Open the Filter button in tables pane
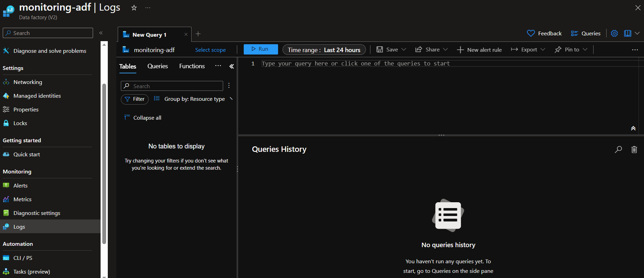The image size is (644, 278). (x=135, y=99)
